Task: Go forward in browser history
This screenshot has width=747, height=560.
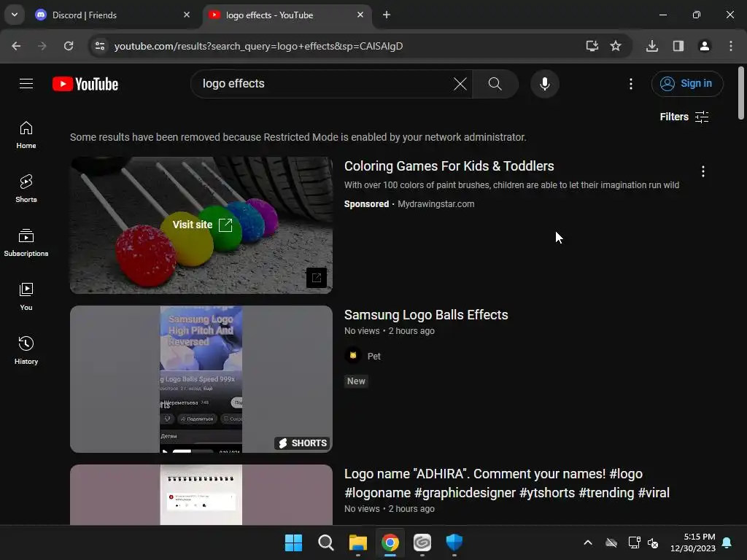Action: [42, 46]
